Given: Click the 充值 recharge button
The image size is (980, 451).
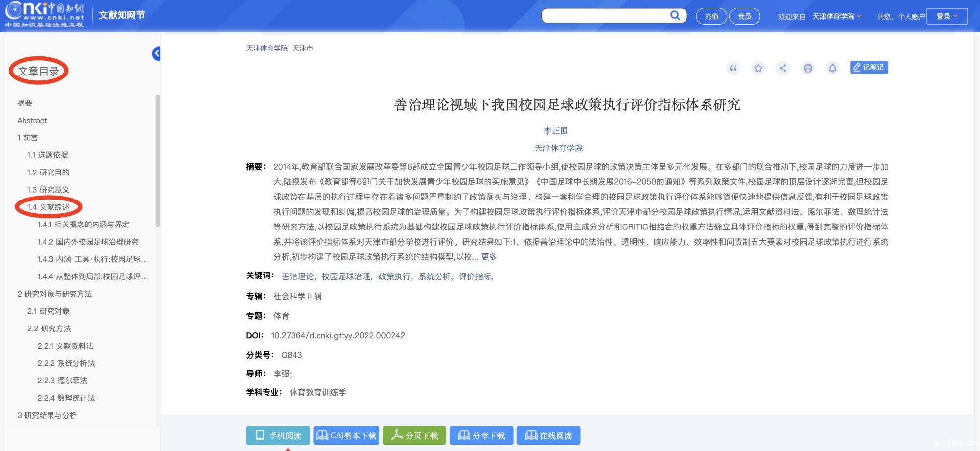Looking at the screenshot, I should coord(711,16).
